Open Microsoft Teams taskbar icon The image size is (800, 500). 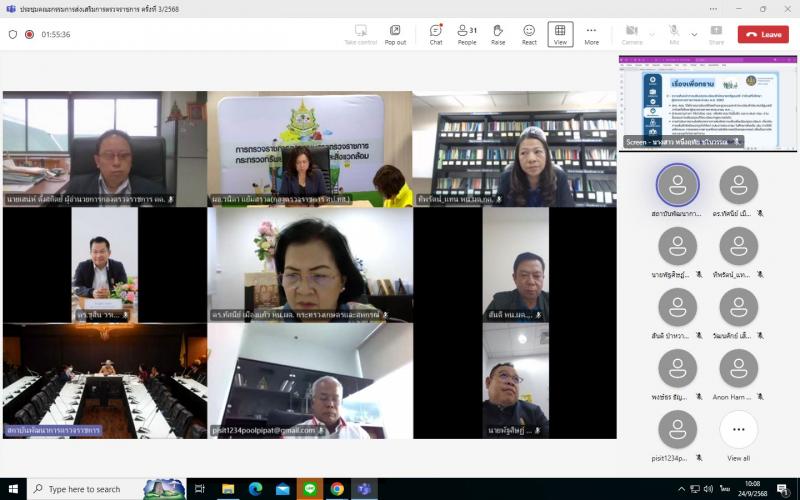coord(364,489)
